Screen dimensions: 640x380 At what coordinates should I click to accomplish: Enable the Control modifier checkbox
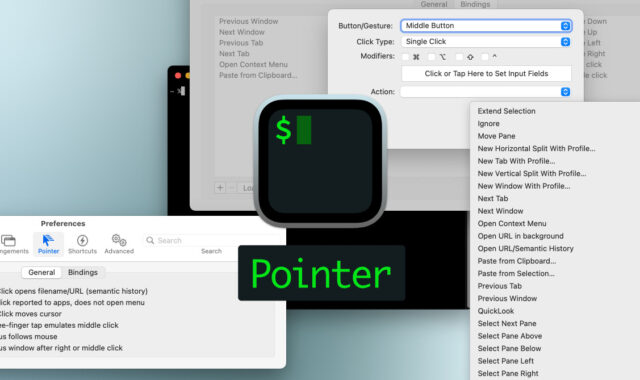click(484, 57)
